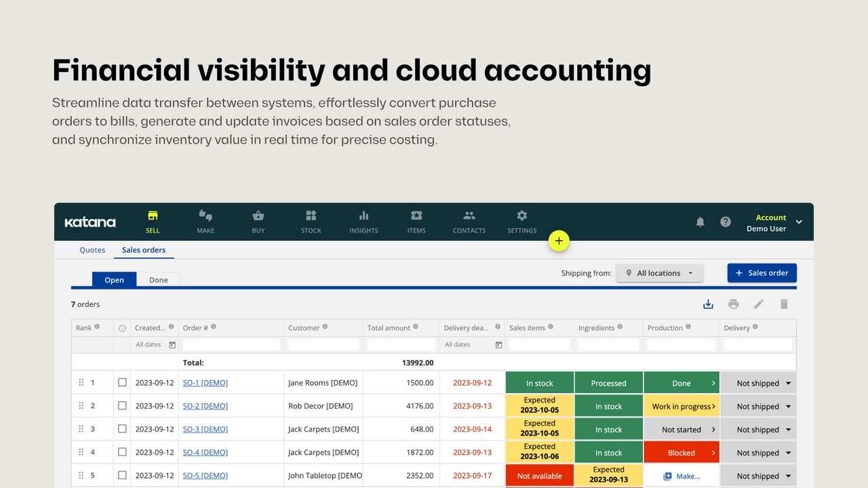Viewport: 868px width, 488px height.
Task: Click the print icon above the table
Action: point(733,304)
